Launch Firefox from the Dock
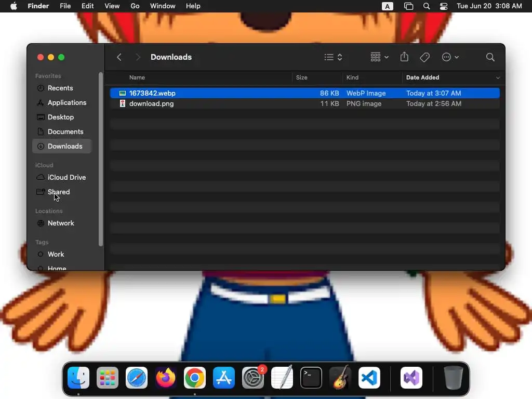This screenshot has height=399, width=532. point(166,378)
